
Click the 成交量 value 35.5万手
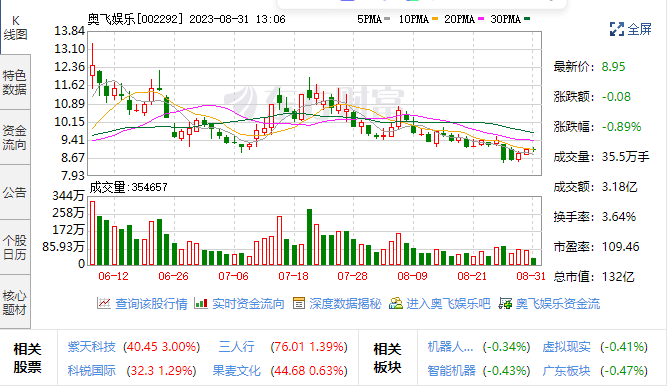pos(625,157)
